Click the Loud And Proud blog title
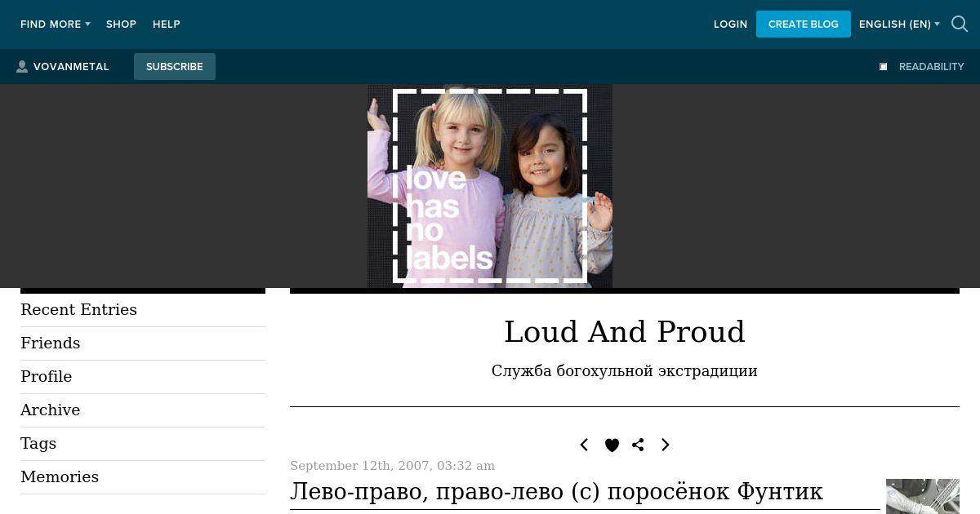This screenshot has width=980, height=514. (x=625, y=332)
